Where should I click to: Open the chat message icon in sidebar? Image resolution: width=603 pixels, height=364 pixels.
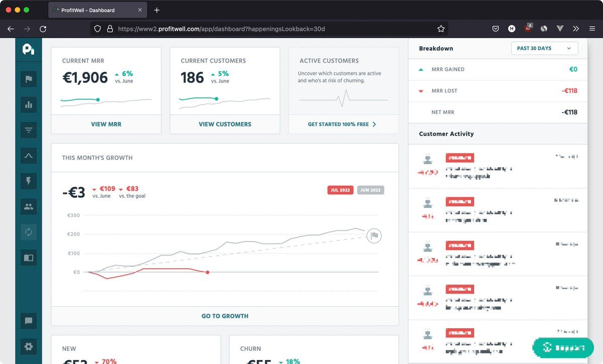point(29,321)
